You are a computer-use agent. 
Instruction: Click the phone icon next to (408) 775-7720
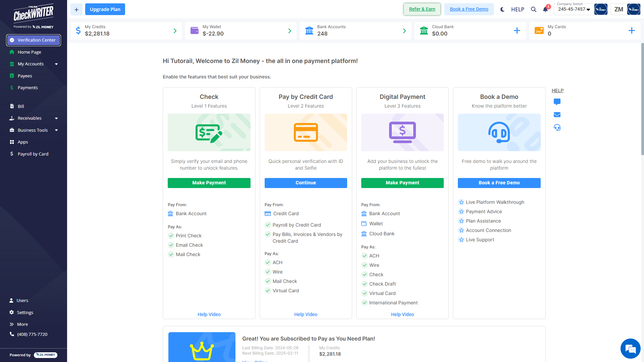click(x=11, y=334)
